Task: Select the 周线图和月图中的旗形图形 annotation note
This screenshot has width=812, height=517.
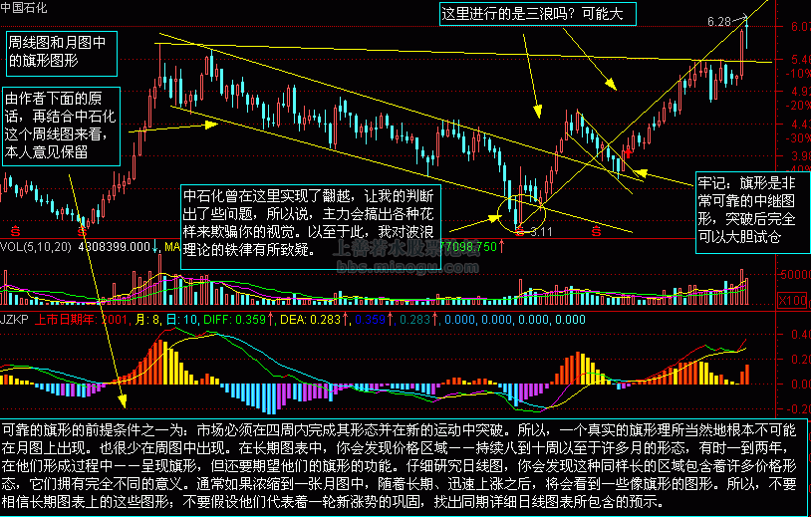Action: pos(63,52)
